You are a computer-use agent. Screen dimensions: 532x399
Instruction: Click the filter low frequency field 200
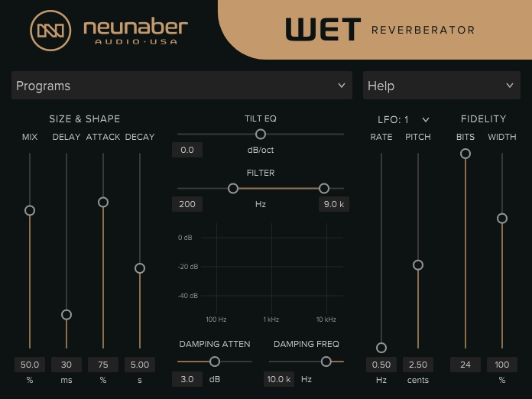click(187, 204)
